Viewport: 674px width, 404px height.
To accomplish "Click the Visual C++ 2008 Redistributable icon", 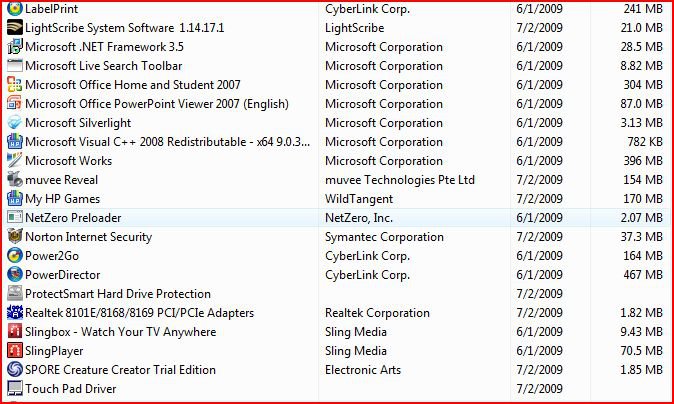I will point(15,141).
